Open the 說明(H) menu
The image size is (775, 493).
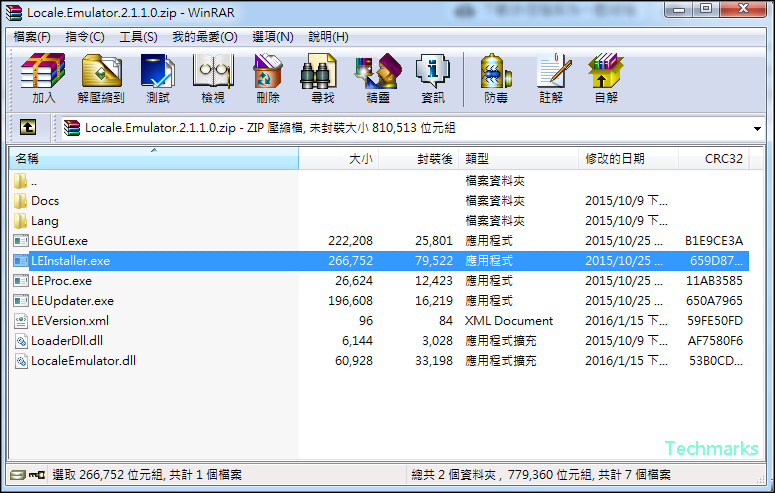[x=328, y=37]
